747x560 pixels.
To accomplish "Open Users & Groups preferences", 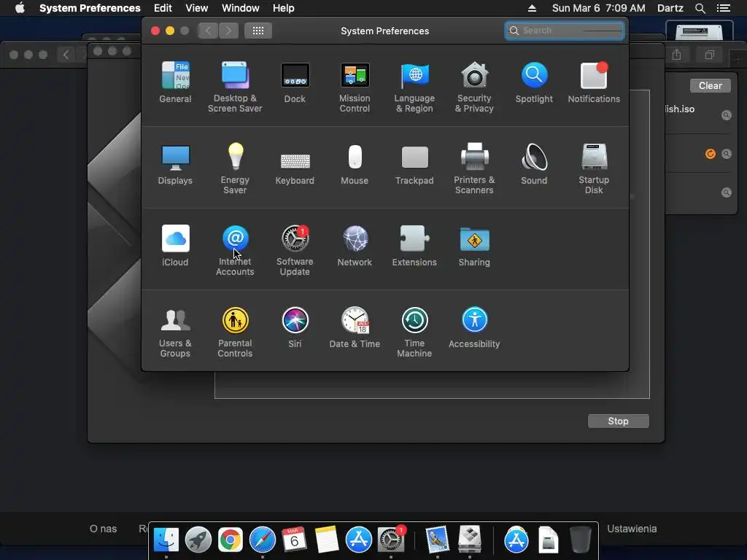I will [x=175, y=332].
